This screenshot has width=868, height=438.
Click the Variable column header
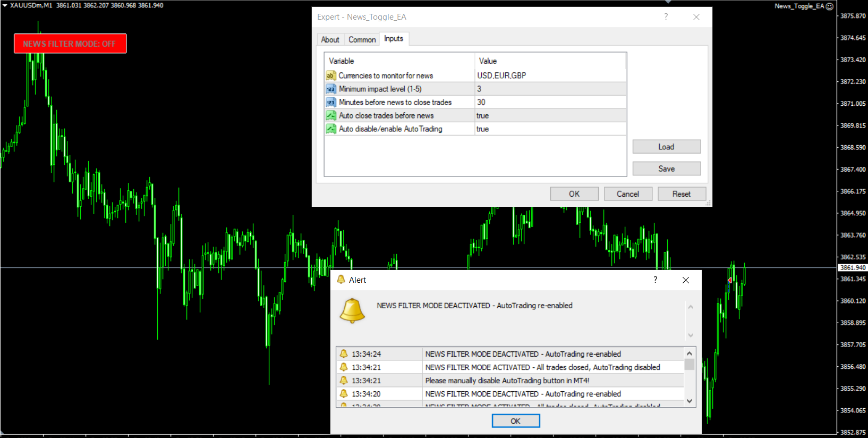click(399, 61)
